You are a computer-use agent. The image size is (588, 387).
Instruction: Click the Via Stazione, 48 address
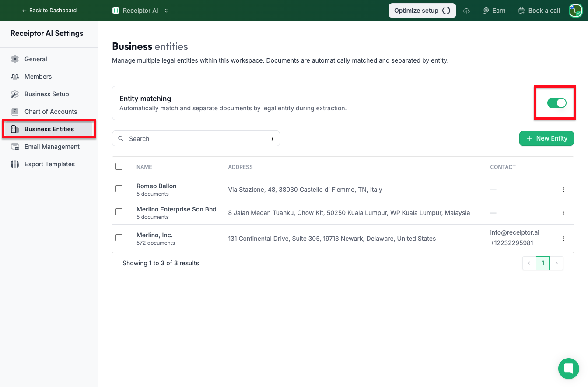point(305,190)
